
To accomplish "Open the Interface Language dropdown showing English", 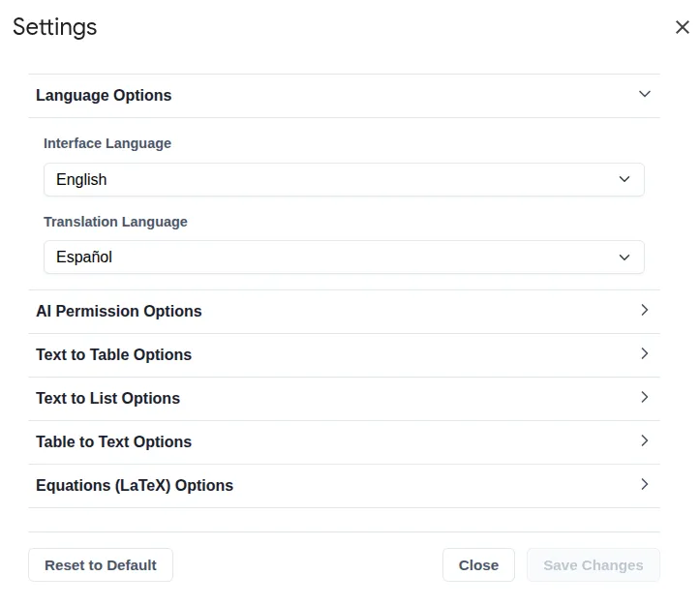I will pyautogui.click(x=344, y=179).
